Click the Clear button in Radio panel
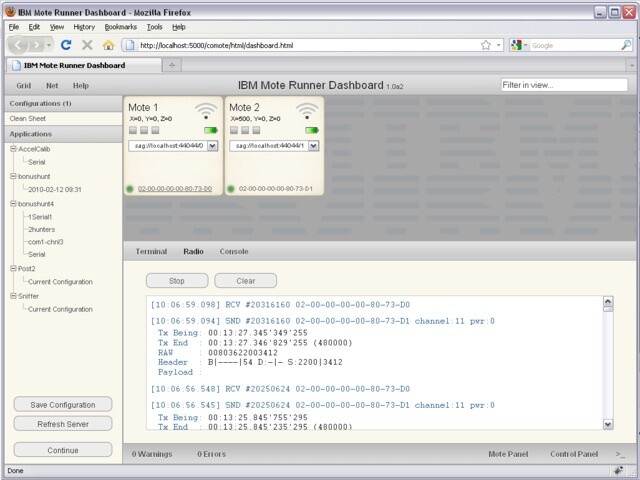 (246, 281)
